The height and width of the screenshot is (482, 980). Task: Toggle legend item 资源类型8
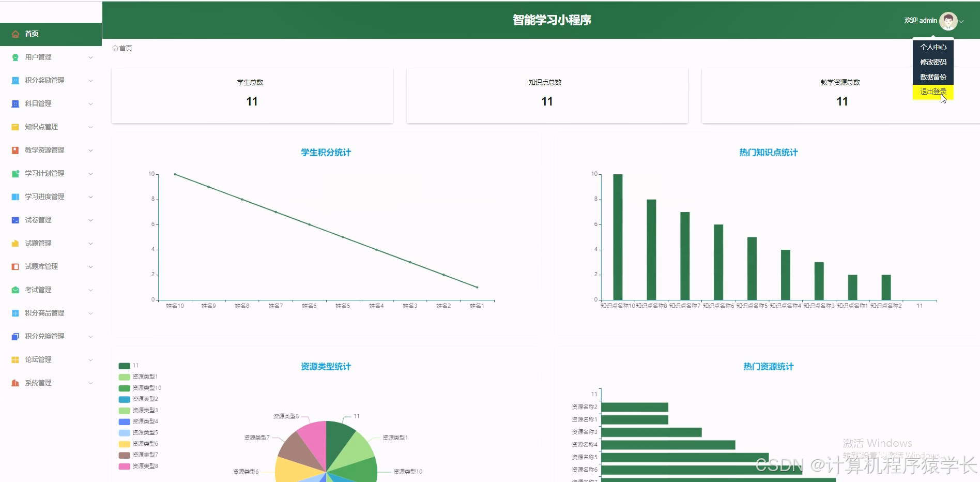(139, 466)
